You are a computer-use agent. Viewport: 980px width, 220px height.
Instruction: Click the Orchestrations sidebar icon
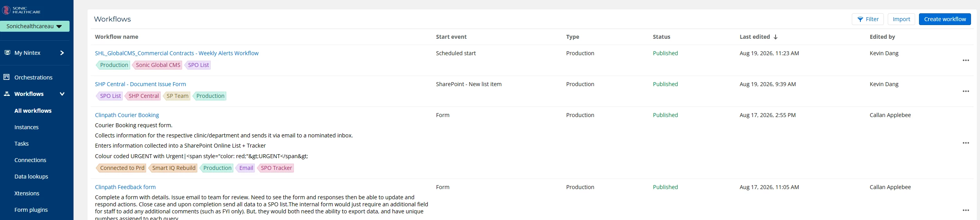7,77
